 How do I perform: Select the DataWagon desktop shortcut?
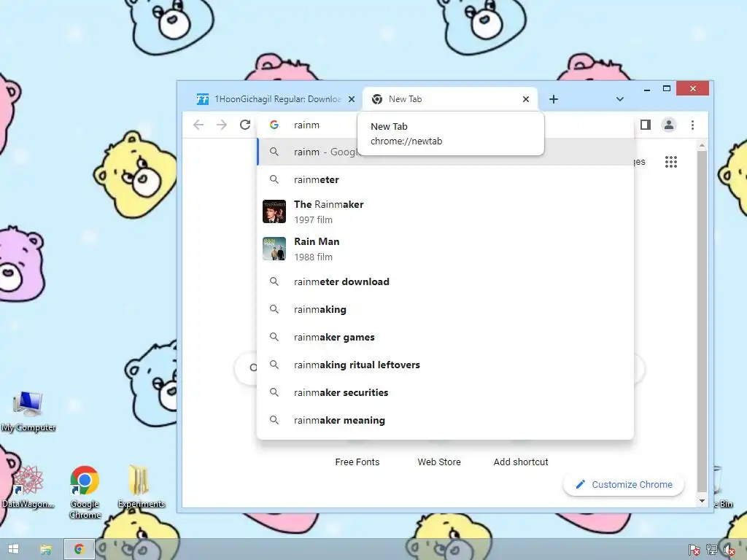[x=28, y=487]
